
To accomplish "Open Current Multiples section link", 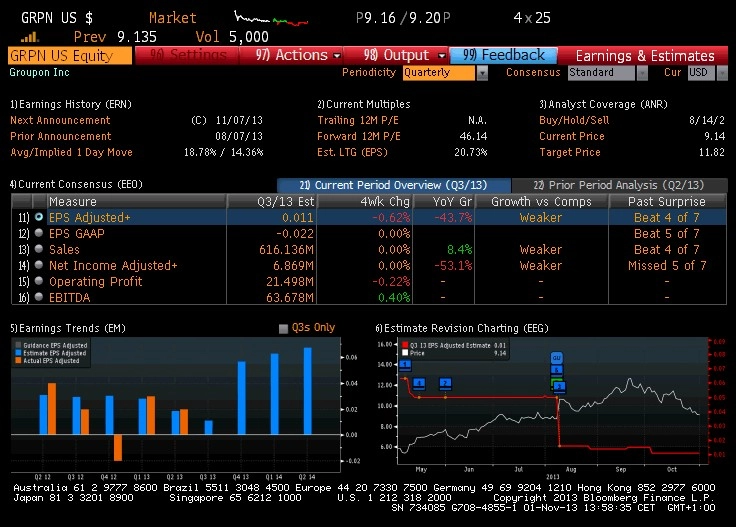I will 364,104.
